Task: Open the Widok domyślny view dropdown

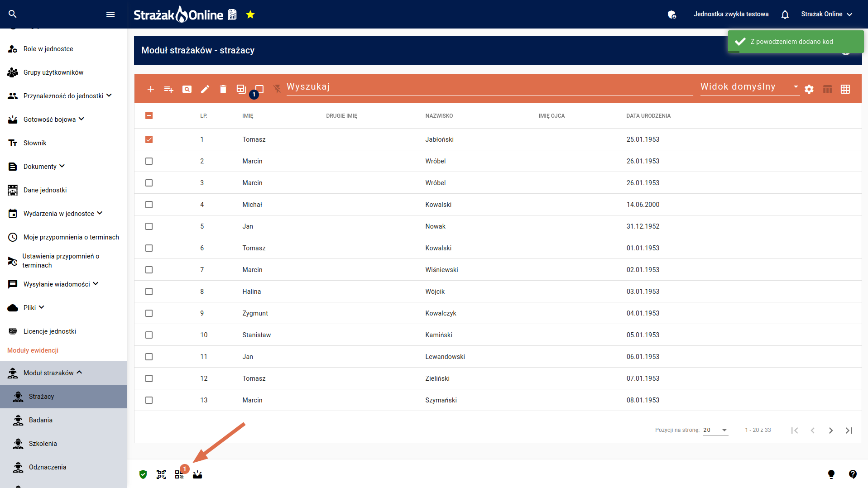Action: tap(749, 87)
